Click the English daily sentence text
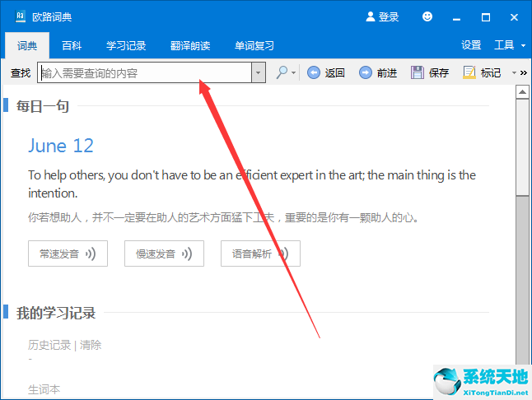This screenshot has height=400, width=532. coord(252,184)
